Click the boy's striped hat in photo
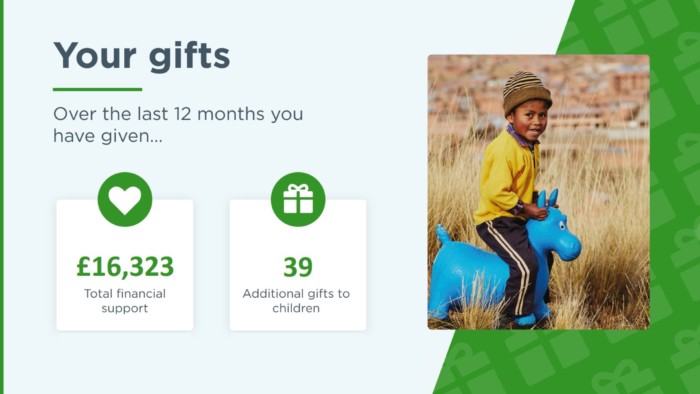Image resolution: width=700 pixels, height=394 pixels. 526,92
